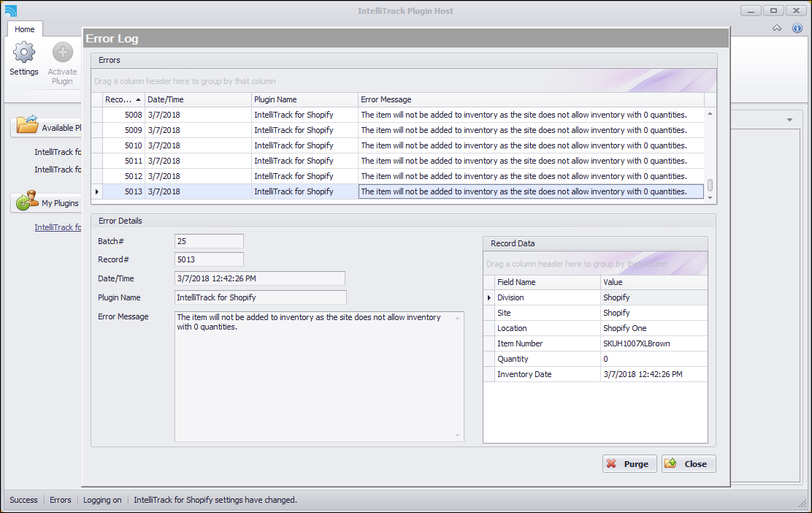Sort by the Plugin Name column header
The height and width of the screenshot is (513, 812).
click(304, 99)
